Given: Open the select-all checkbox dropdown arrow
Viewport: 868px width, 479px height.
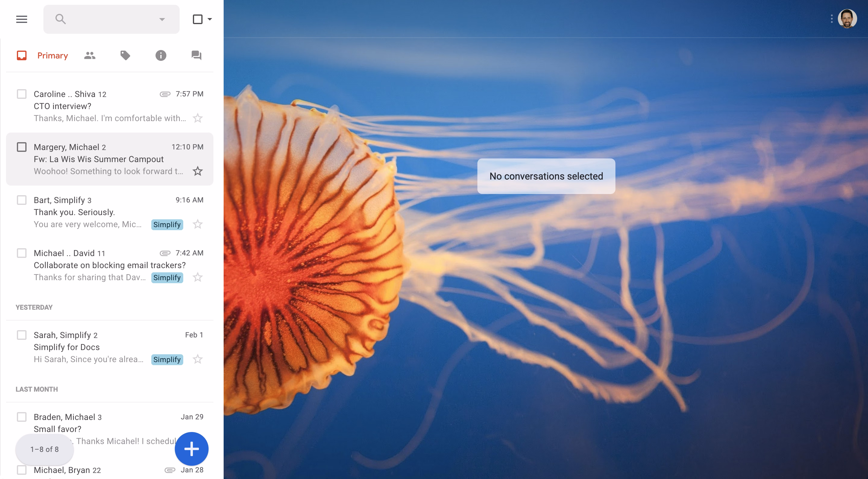Looking at the screenshot, I should [209, 19].
